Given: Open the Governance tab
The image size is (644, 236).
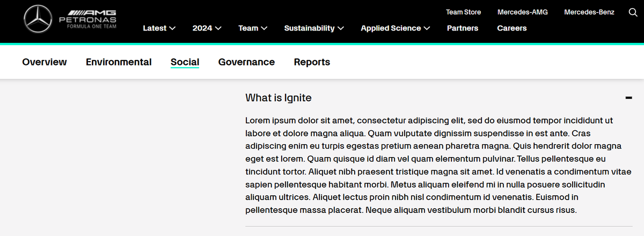Looking at the screenshot, I should [x=246, y=62].
